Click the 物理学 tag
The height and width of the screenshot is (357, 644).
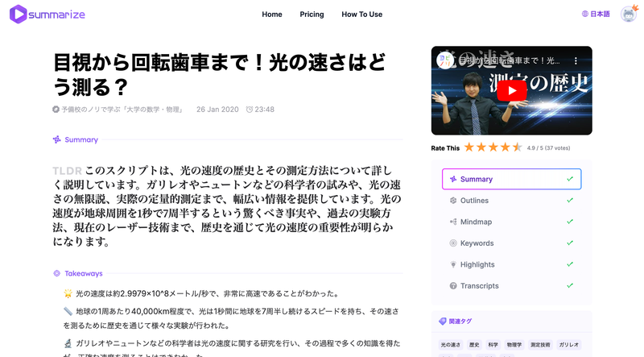pyautogui.click(x=514, y=345)
